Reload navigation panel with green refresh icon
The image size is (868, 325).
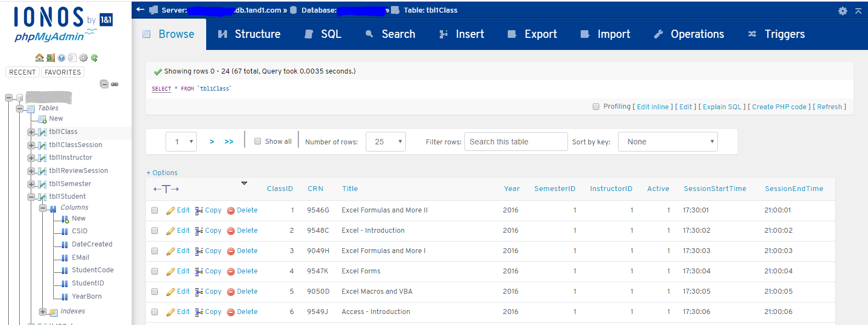click(94, 58)
